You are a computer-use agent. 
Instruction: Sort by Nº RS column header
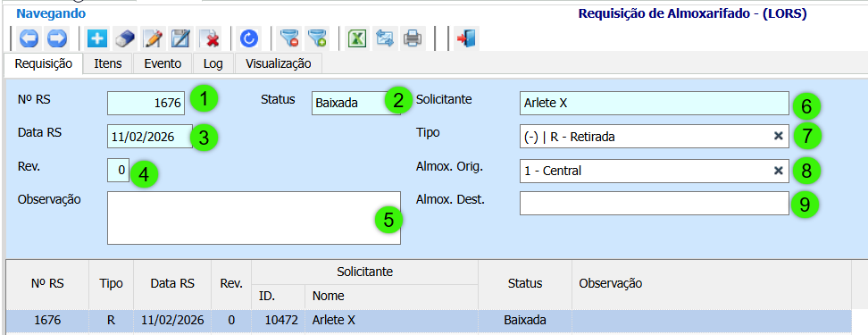coord(47,283)
